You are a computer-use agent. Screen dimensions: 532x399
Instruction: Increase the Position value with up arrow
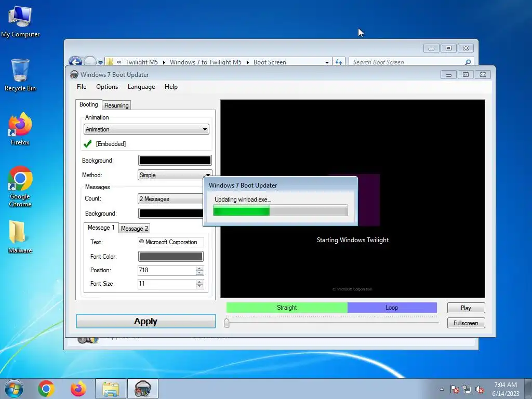[x=199, y=268]
